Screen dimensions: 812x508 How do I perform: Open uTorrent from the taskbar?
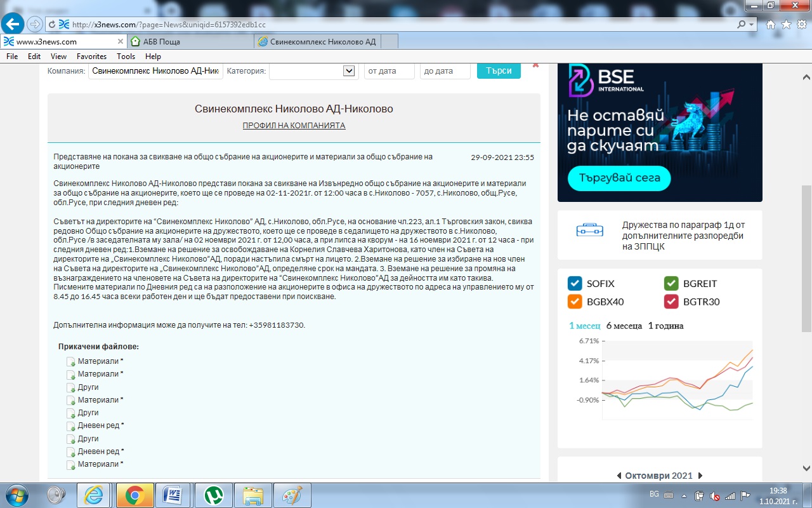tap(213, 494)
